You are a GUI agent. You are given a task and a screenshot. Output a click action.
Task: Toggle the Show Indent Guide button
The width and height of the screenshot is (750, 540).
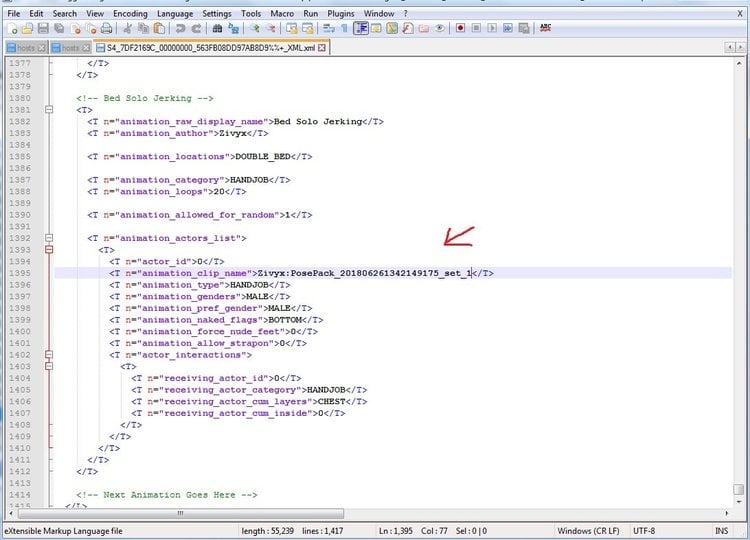tap(361, 29)
